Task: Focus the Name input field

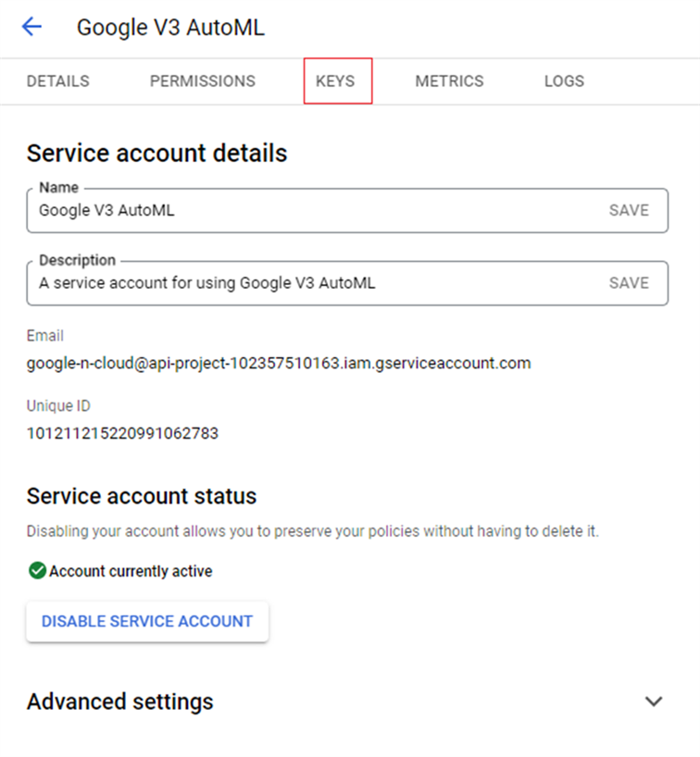Action: click(314, 210)
